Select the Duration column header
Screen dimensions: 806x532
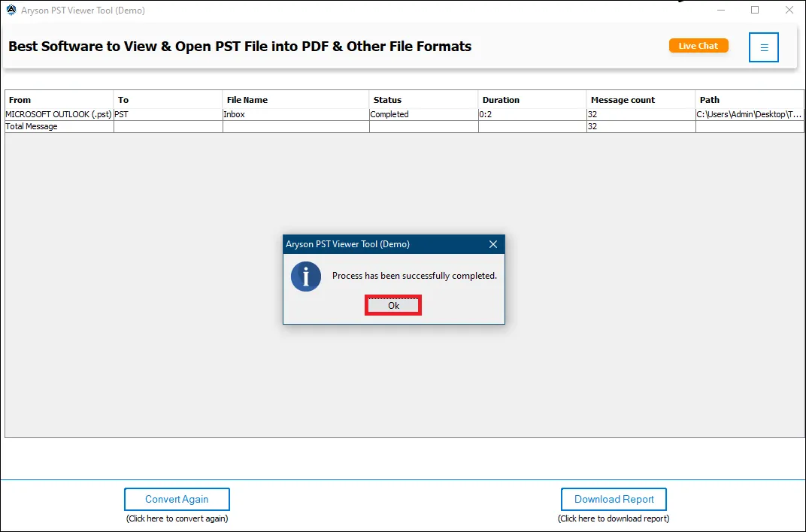click(532, 100)
